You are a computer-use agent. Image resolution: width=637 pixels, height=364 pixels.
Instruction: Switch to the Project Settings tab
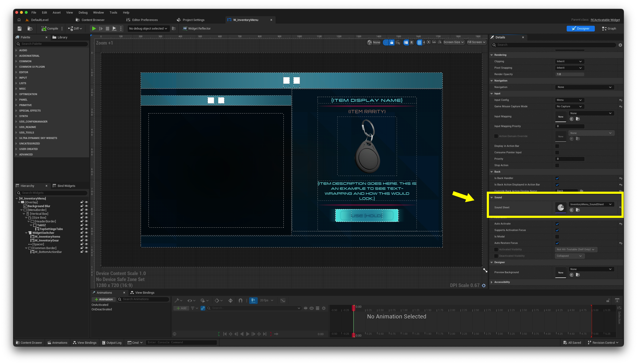(193, 20)
